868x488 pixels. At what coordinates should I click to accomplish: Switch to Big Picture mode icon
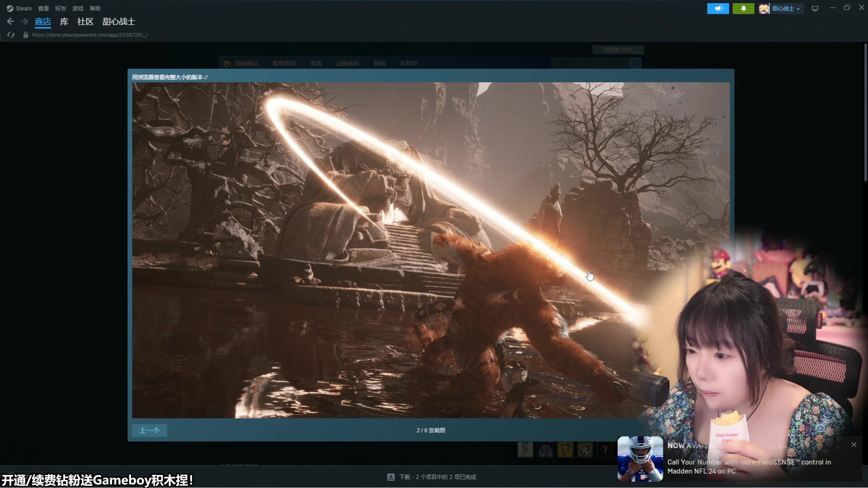coord(815,9)
